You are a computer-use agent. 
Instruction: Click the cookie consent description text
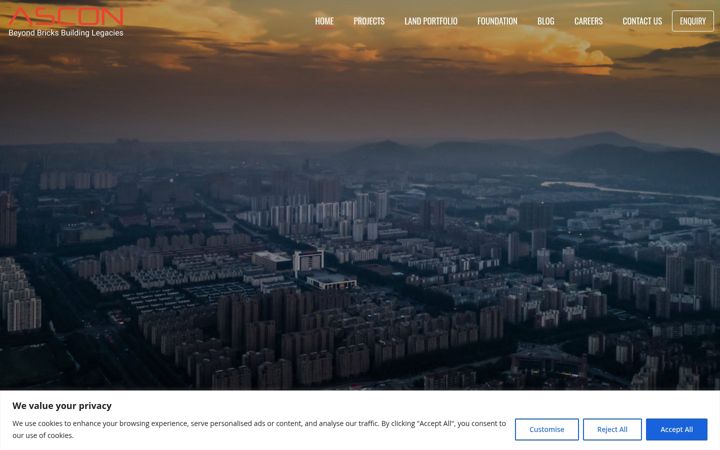pos(259,429)
